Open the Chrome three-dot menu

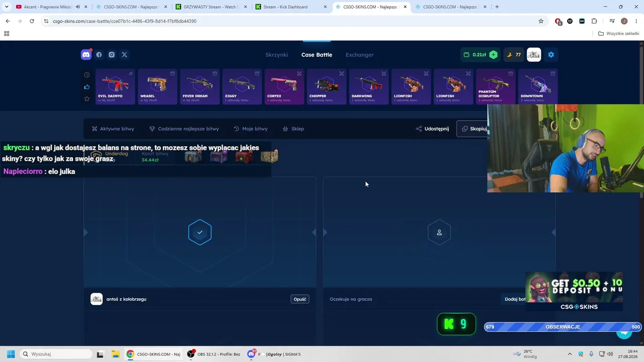pos(635,21)
